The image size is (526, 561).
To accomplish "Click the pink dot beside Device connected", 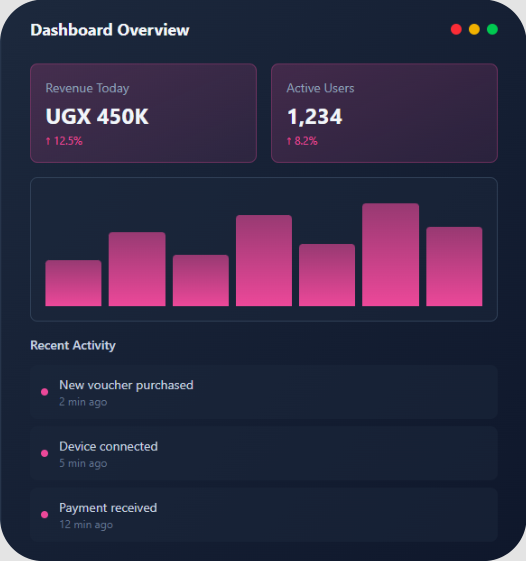I will [44, 453].
